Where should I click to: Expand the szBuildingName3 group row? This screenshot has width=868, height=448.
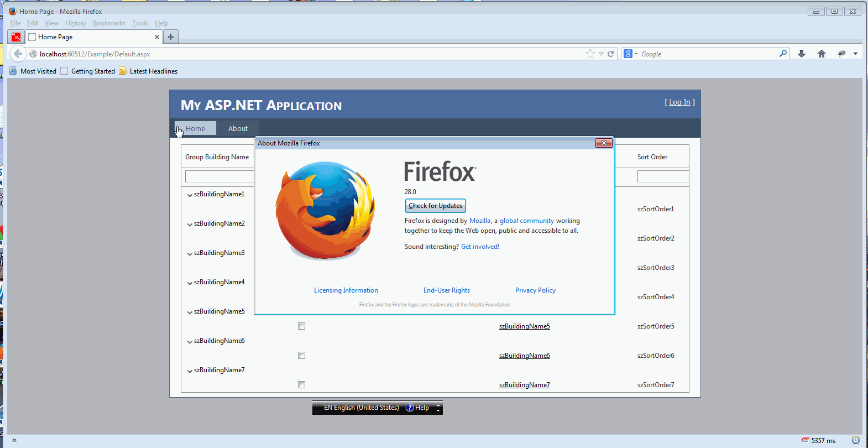[190, 253]
